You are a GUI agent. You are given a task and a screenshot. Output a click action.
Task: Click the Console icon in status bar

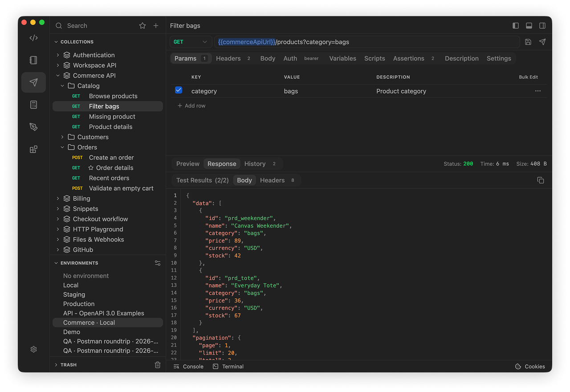(x=176, y=367)
